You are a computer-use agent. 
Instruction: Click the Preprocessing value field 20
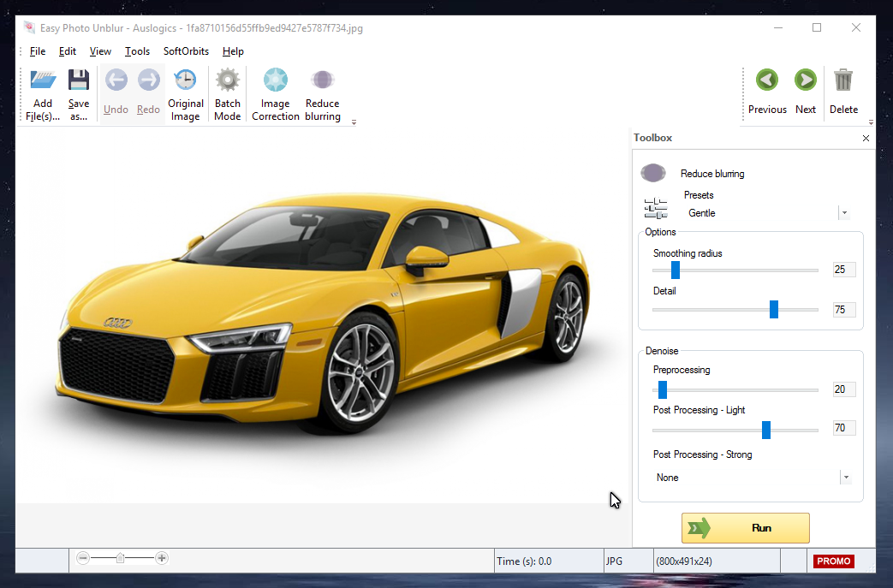pos(844,389)
